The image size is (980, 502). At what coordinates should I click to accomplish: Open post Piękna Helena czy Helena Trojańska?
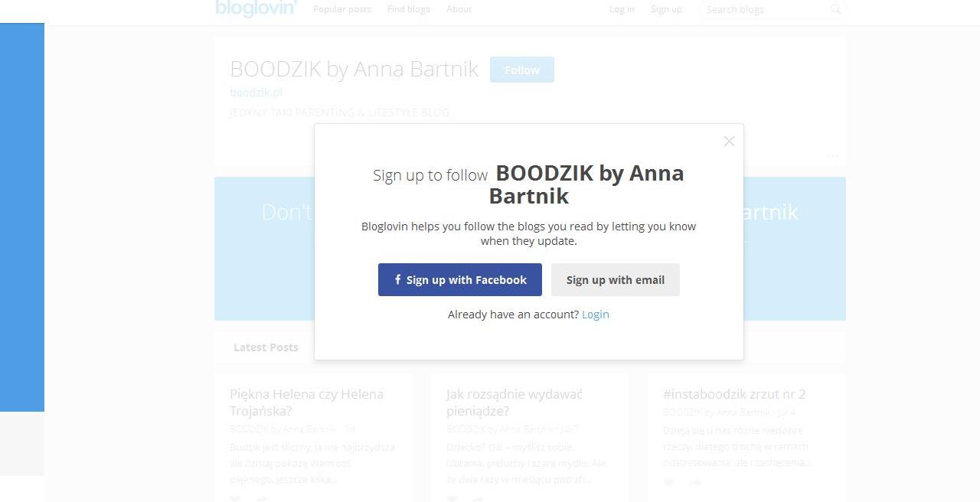306,403
